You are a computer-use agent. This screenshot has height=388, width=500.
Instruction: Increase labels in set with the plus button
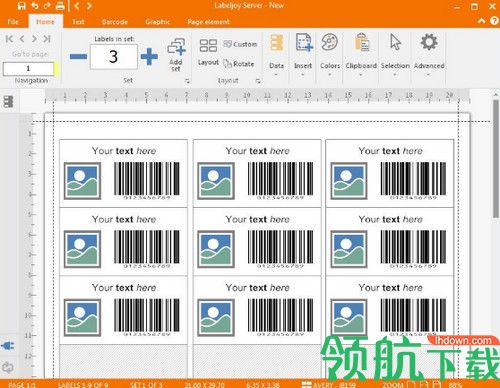[149, 57]
